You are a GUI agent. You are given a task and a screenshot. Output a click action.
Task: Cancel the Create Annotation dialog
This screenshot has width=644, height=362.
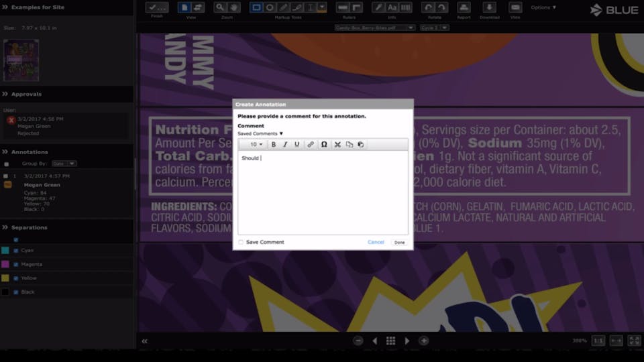pyautogui.click(x=376, y=242)
